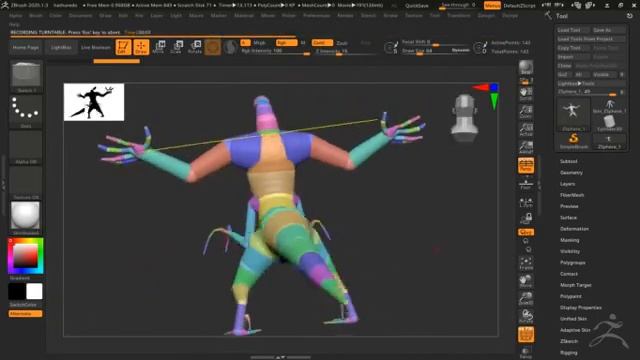Pick a color in the color picker
The height and width of the screenshot is (360, 640).
[26, 256]
